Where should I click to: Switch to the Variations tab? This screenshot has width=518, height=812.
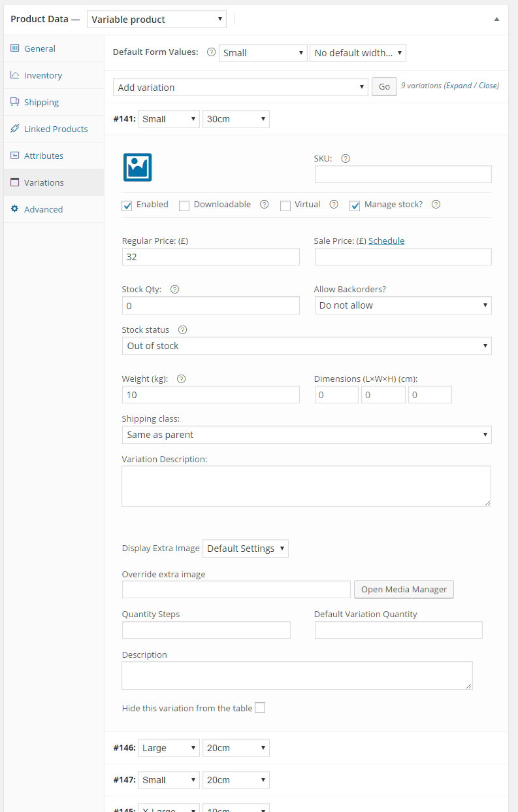click(15, 182)
